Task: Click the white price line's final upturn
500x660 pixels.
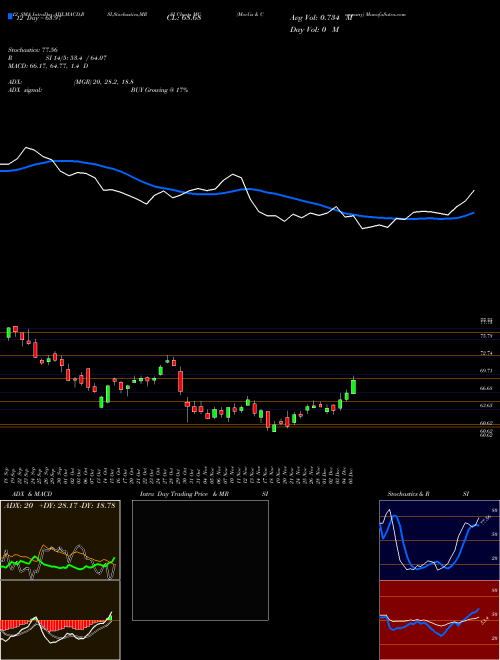Action: click(x=467, y=199)
